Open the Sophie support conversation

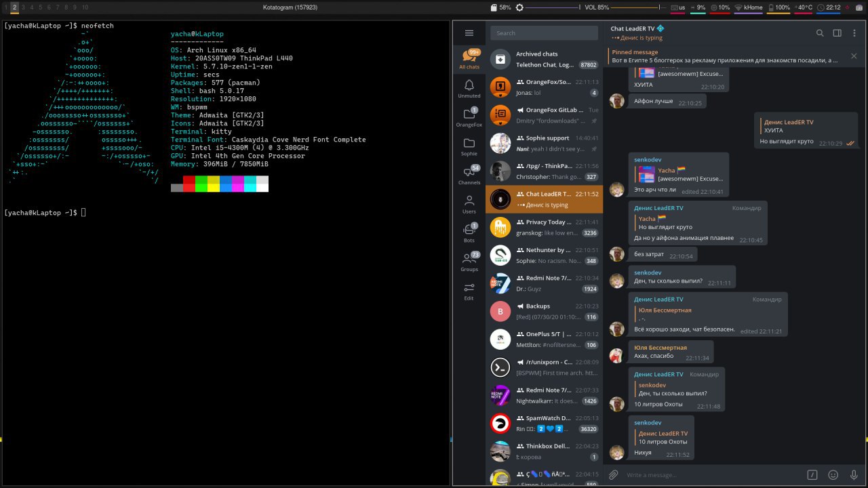point(544,143)
